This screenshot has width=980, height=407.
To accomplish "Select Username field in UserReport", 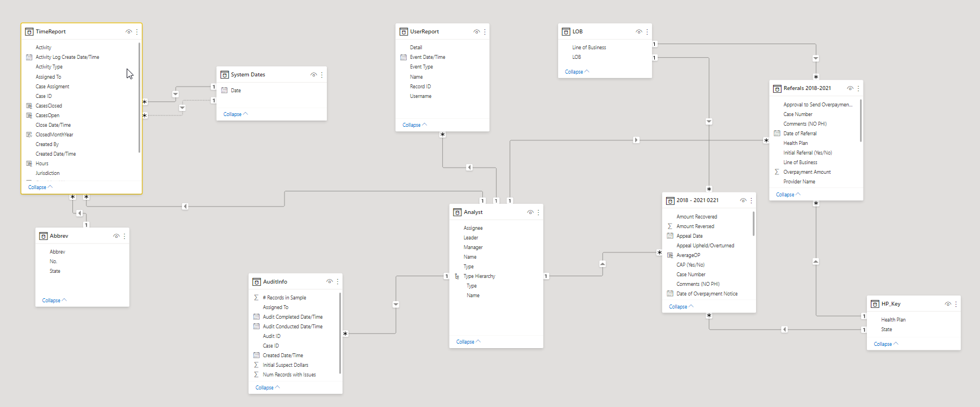I will (x=421, y=96).
